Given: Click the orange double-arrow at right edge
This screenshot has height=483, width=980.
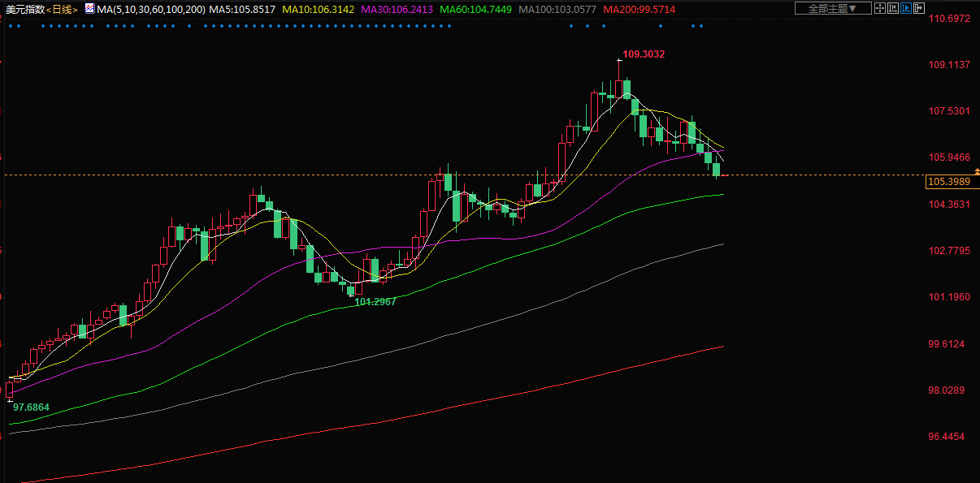Looking at the screenshot, I should tap(976, 171).
